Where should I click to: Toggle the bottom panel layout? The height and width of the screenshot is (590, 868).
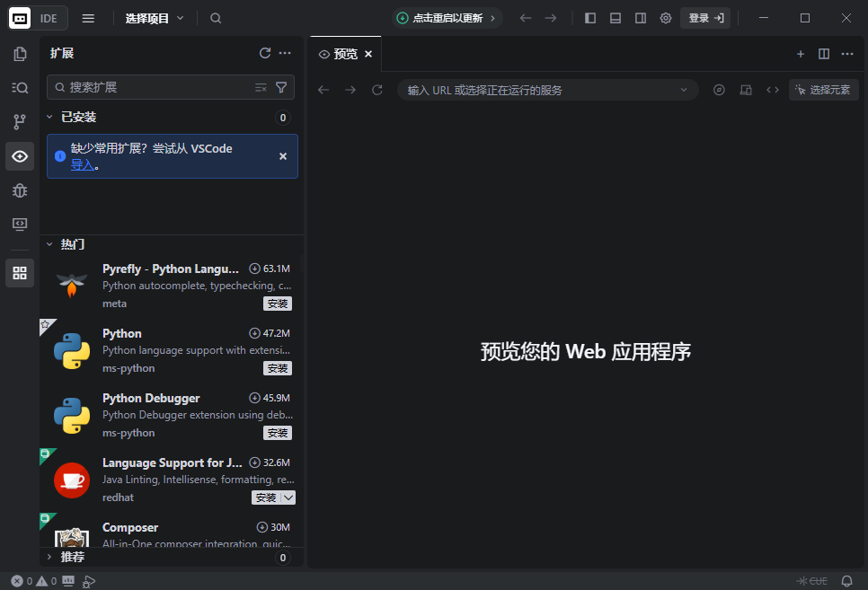(615, 18)
